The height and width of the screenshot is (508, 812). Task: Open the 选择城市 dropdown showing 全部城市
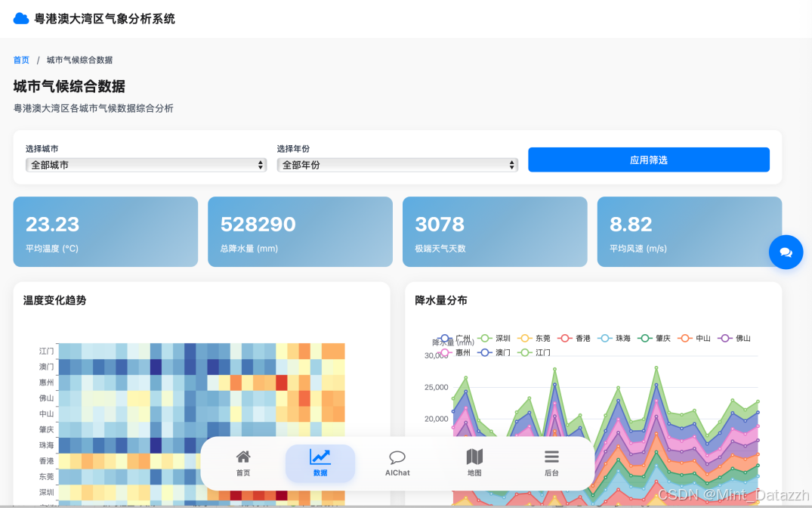146,165
